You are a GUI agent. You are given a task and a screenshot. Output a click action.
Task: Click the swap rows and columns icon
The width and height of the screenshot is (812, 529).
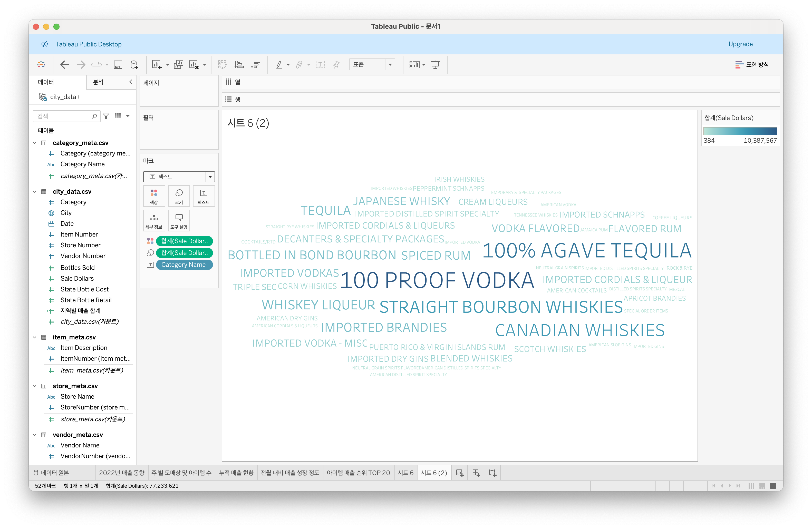222,64
